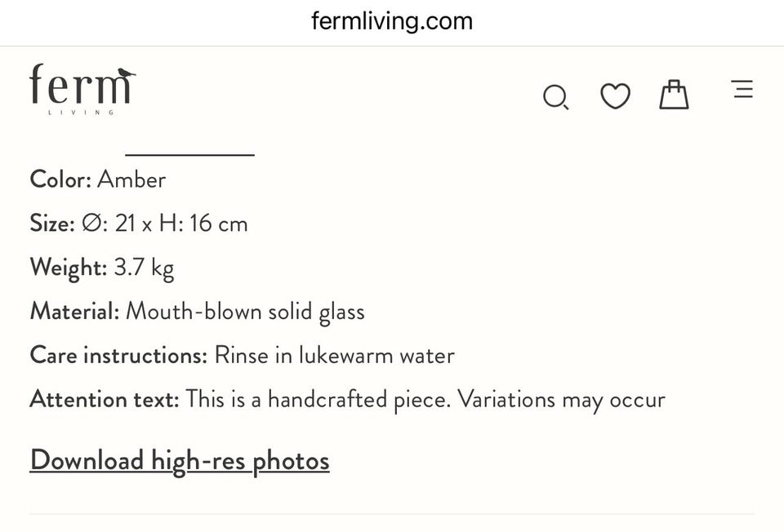Click the '21 x H: 16 cm' dimensions
784x532 pixels.
180,224
